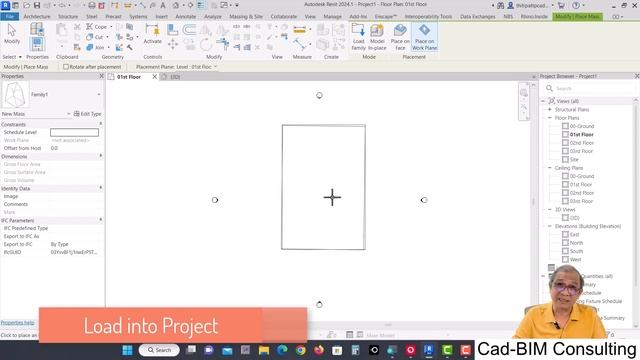Enable Rotate after placement checkbox
The height and width of the screenshot is (360, 640).
click(x=66, y=67)
